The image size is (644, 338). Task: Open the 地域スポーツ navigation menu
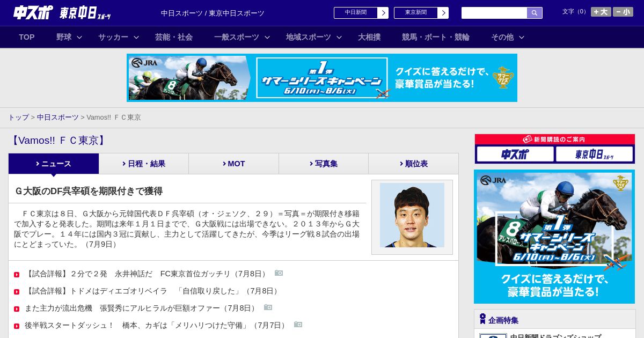309,37
